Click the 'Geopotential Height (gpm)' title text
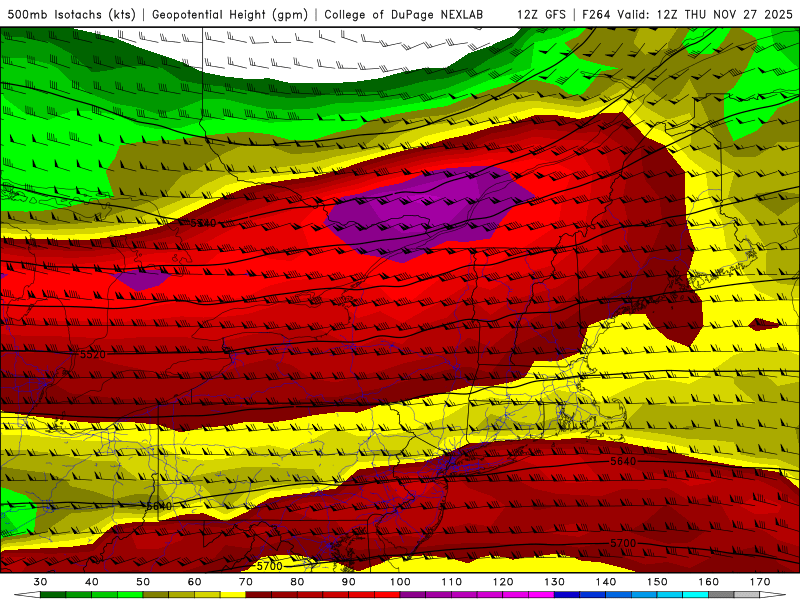800x600 pixels. click(x=230, y=14)
